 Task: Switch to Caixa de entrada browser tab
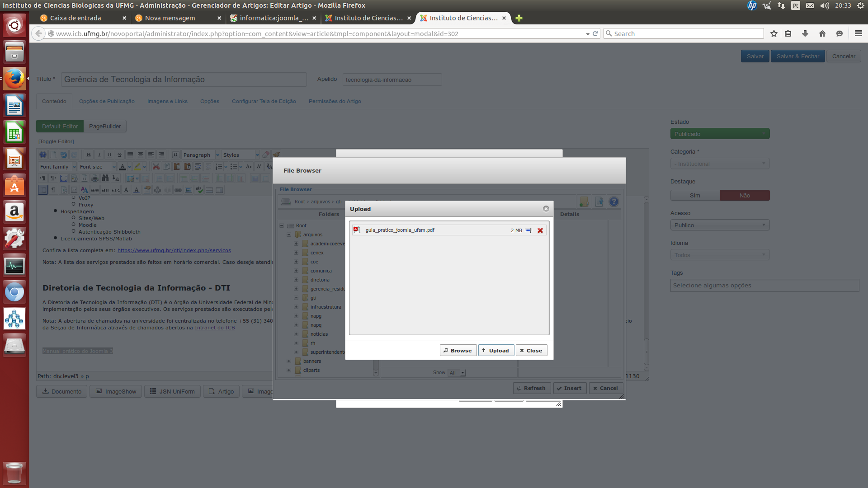75,18
